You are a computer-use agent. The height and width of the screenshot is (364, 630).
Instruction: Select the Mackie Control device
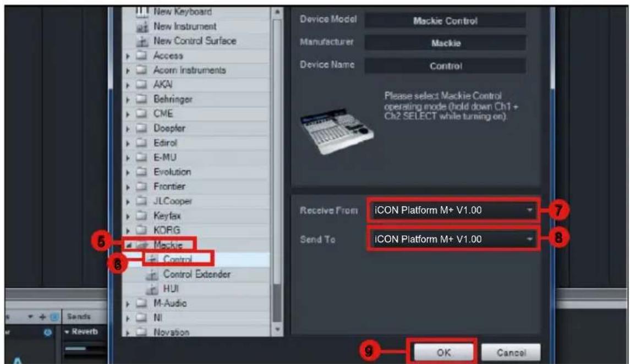point(196,260)
